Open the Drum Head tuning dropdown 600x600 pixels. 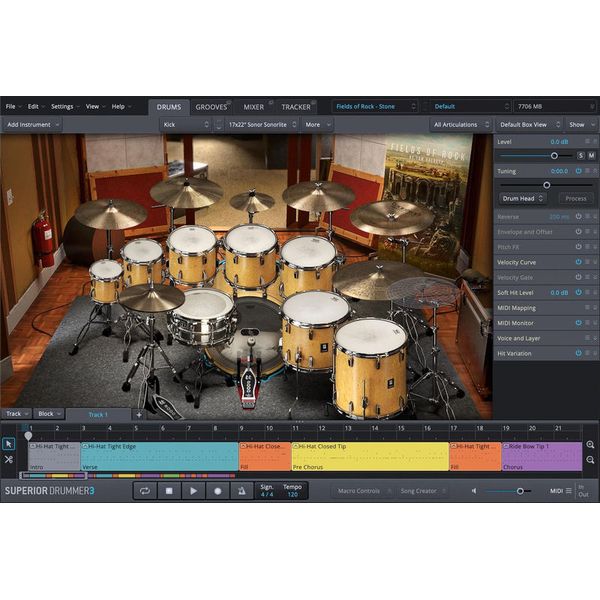tap(522, 199)
